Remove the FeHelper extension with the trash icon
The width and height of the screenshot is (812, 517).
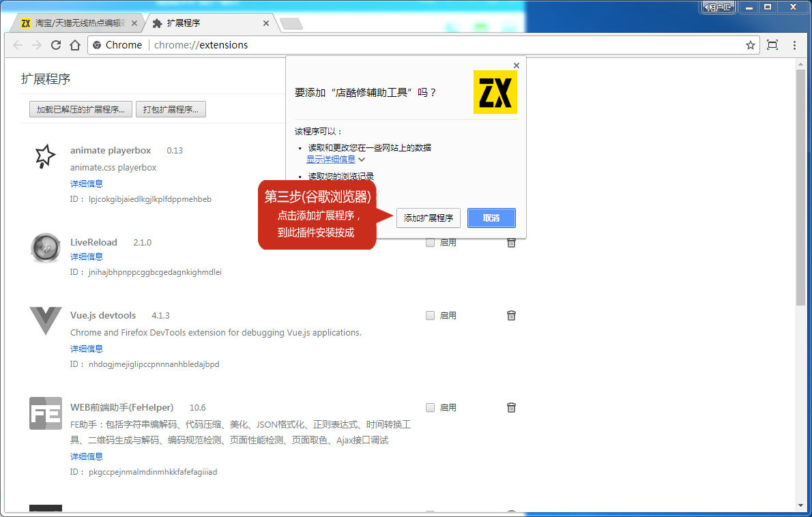tap(511, 407)
